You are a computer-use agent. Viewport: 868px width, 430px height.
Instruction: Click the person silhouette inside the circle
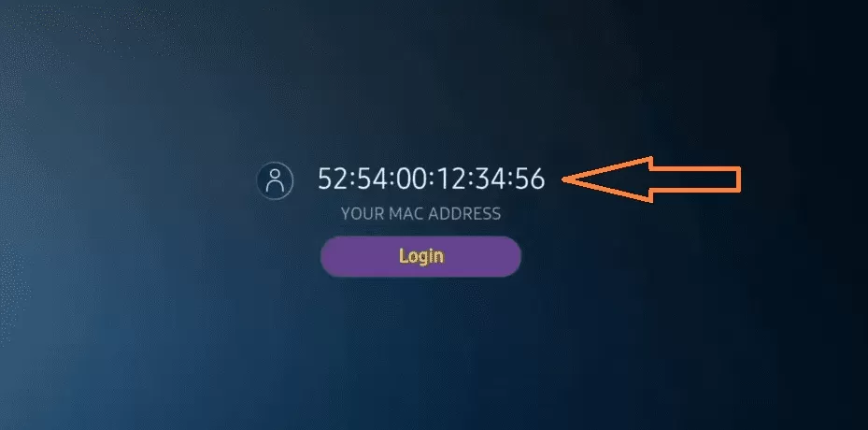point(275,180)
